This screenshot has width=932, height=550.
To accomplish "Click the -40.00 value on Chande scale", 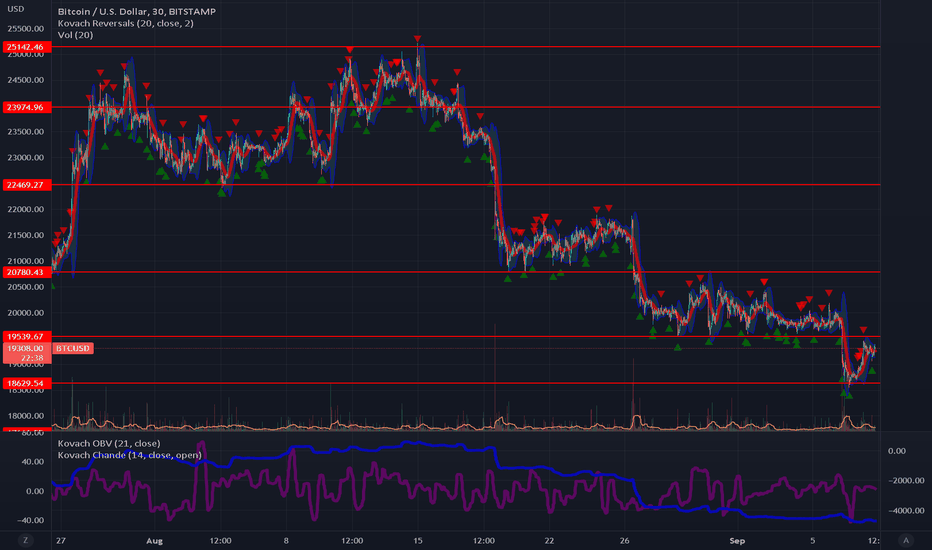I will tap(30, 520).
